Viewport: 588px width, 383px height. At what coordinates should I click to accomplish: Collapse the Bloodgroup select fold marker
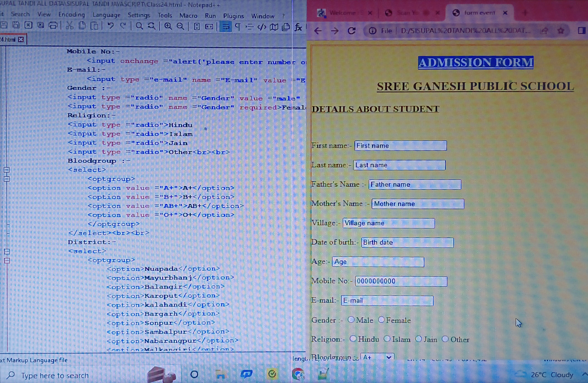click(x=7, y=170)
